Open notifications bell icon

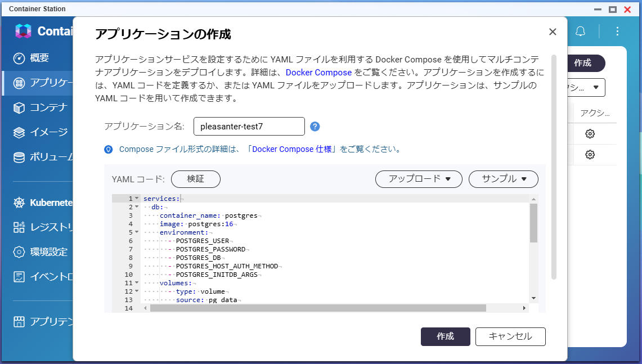click(x=580, y=32)
